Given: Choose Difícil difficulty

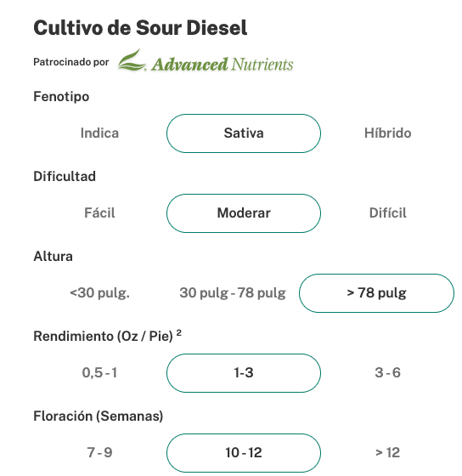Looking at the screenshot, I should 387,213.
